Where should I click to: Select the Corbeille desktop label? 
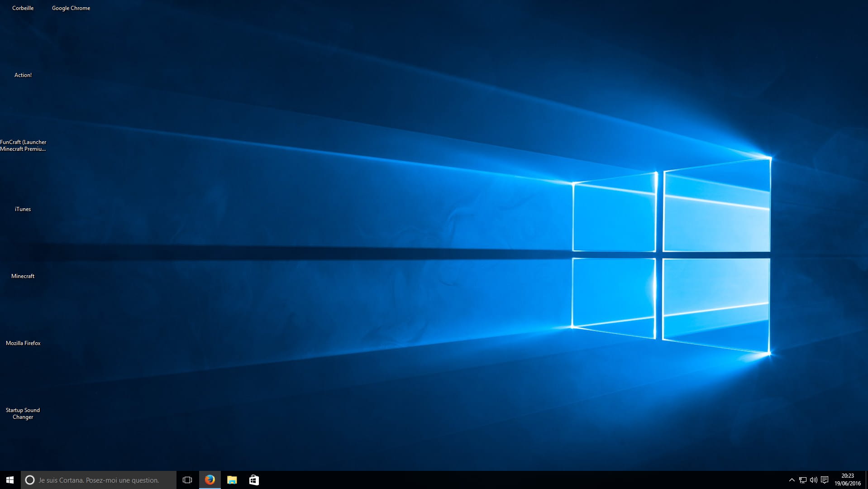click(x=23, y=8)
